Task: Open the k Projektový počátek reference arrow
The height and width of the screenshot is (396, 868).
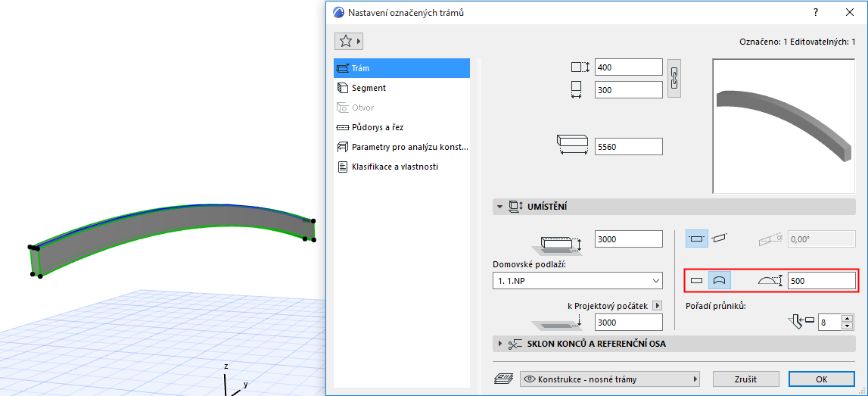Action: (x=657, y=305)
